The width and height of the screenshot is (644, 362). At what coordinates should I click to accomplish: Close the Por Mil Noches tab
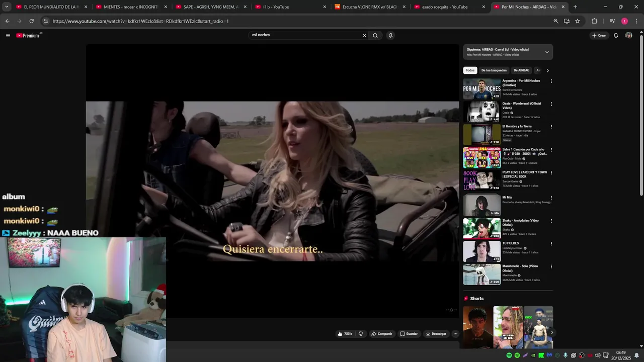coord(563,7)
